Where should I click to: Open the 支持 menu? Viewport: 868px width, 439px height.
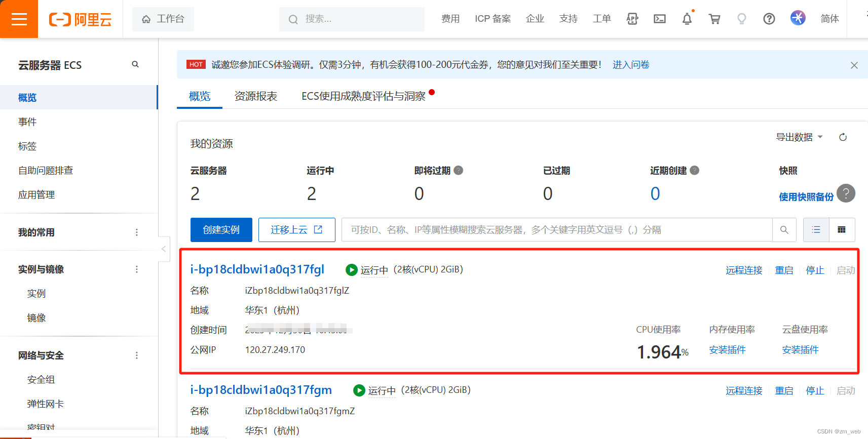coord(568,19)
